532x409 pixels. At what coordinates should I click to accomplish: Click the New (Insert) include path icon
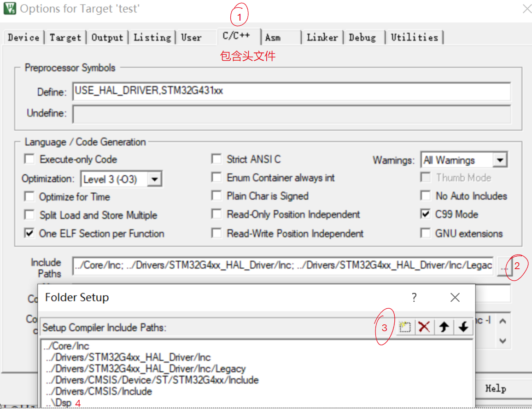pyautogui.click(x=405, y=327)
